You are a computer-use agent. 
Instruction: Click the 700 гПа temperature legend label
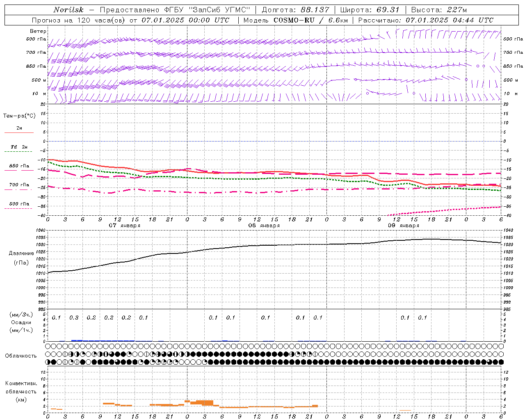(x=19, y=185)
